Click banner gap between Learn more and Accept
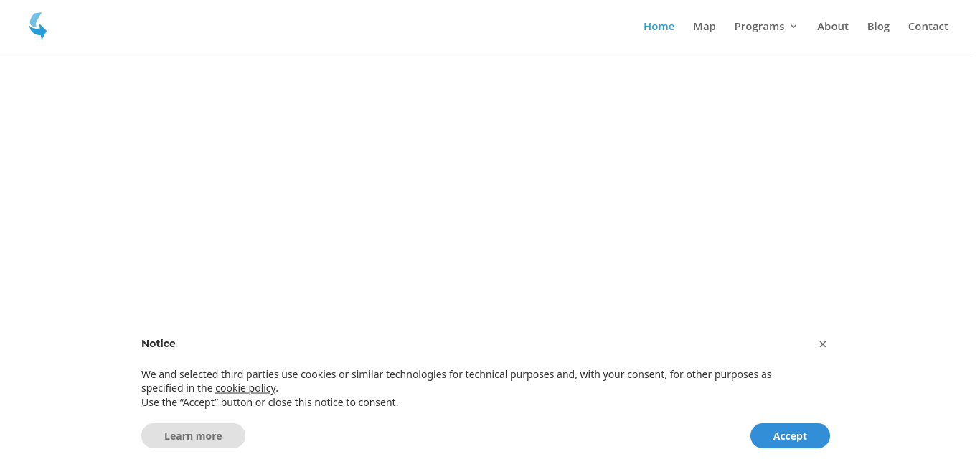The height and width of the screenshot is (467, 980). tap(498, 436)
